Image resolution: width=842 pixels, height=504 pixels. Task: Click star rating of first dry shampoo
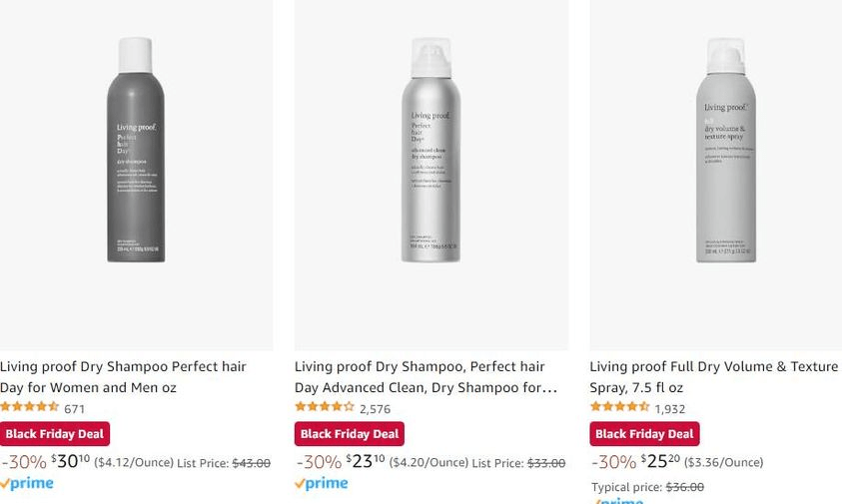coord(29,407)
